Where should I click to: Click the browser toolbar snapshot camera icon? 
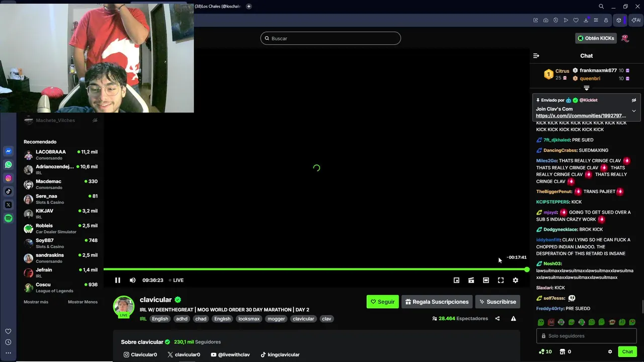546,20
